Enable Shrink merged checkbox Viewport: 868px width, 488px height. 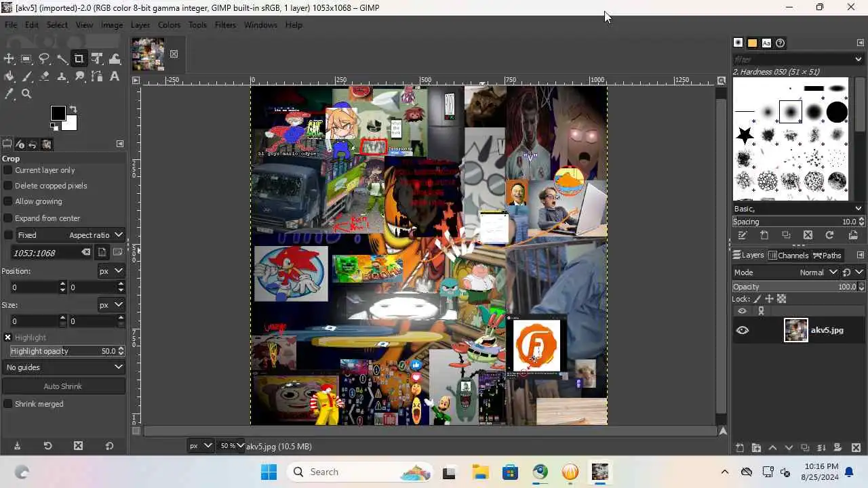pos(8,404)
